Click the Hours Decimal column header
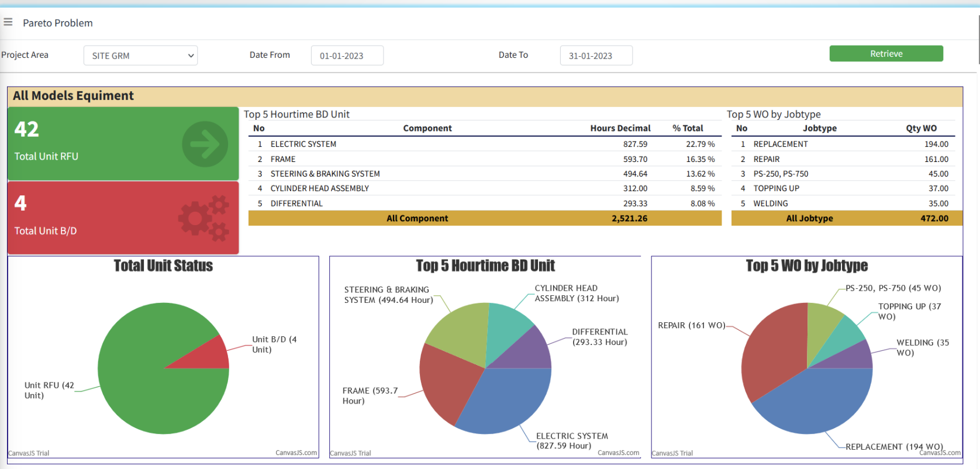980x469 pixels. coord(620,128)
